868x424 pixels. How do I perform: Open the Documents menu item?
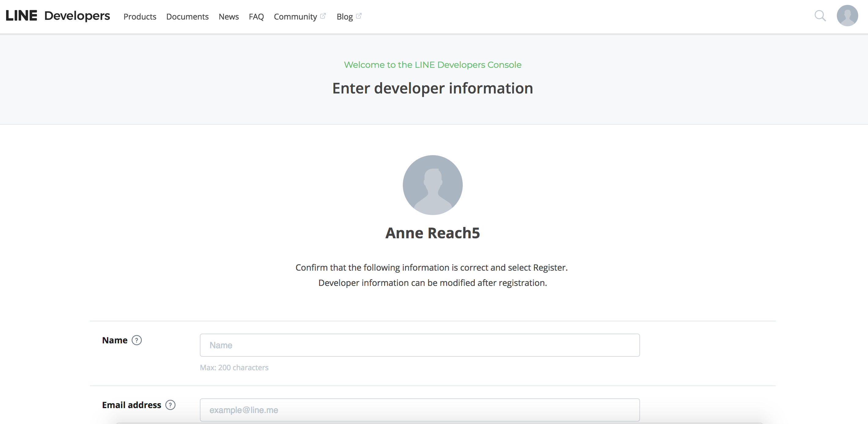(187, 16)
